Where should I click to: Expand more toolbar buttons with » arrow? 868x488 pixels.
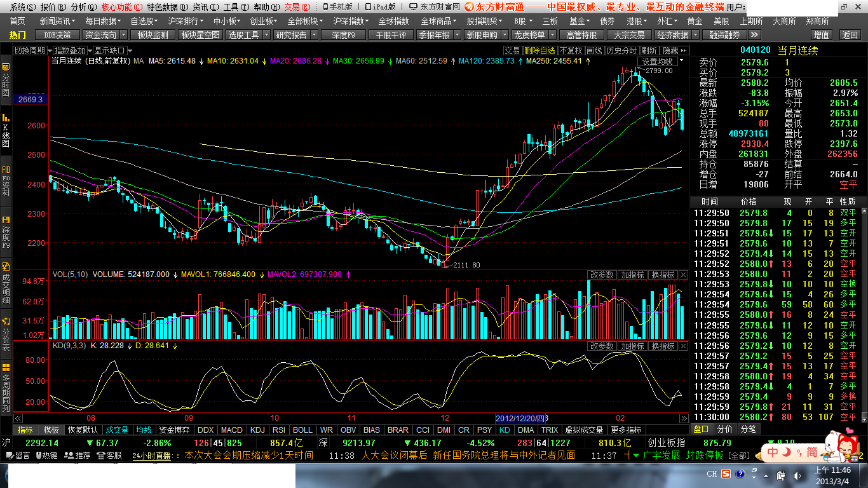(x=754, y=35)
